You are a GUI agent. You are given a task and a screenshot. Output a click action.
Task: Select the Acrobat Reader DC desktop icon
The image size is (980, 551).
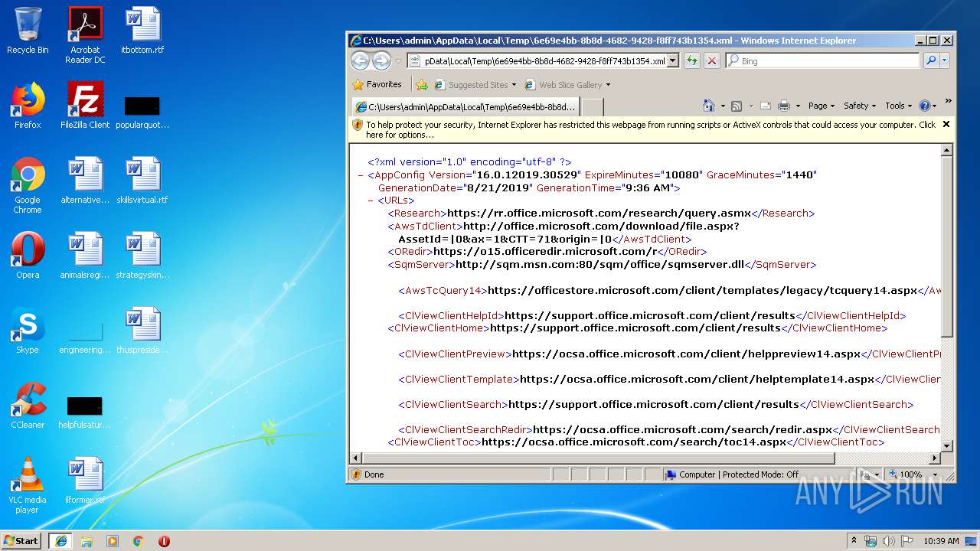click(85, 35)
